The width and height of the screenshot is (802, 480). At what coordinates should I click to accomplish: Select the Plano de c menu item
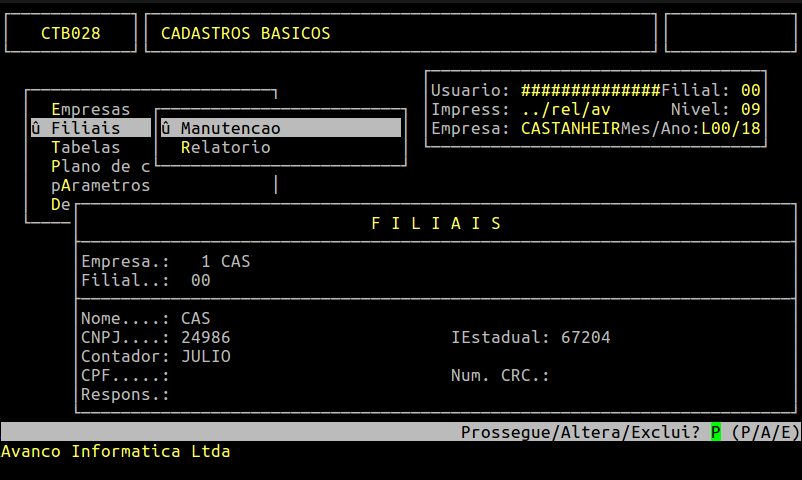pyautogui.click(x=100, y=166)
